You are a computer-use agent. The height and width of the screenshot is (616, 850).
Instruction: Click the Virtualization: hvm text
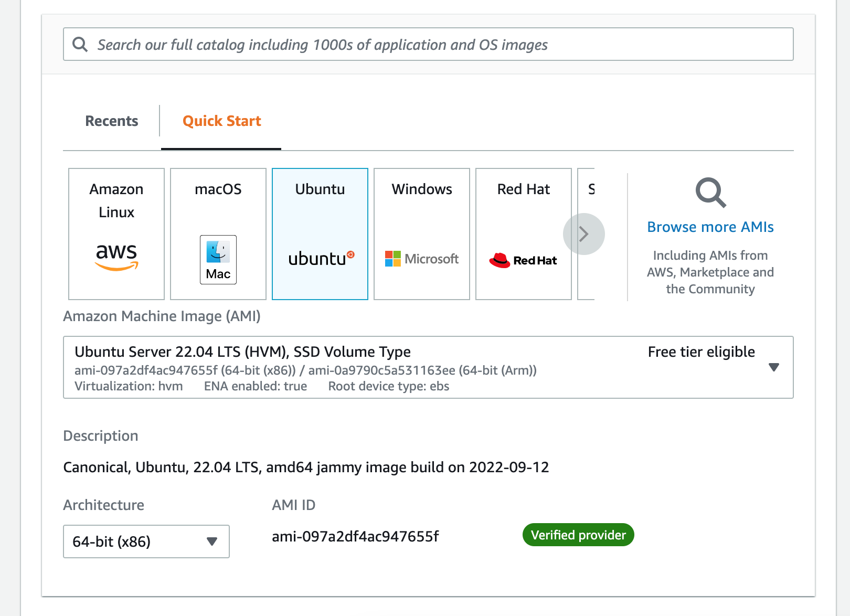tap(129, 386)
